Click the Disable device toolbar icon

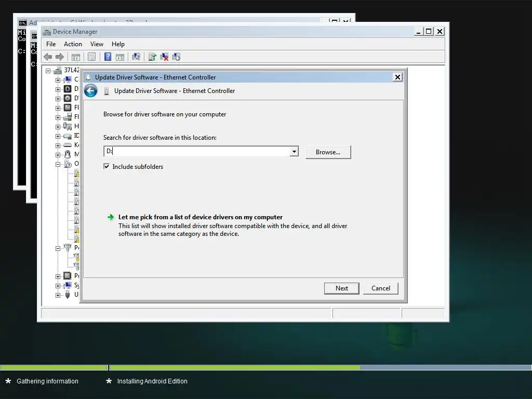pos(176,57)
